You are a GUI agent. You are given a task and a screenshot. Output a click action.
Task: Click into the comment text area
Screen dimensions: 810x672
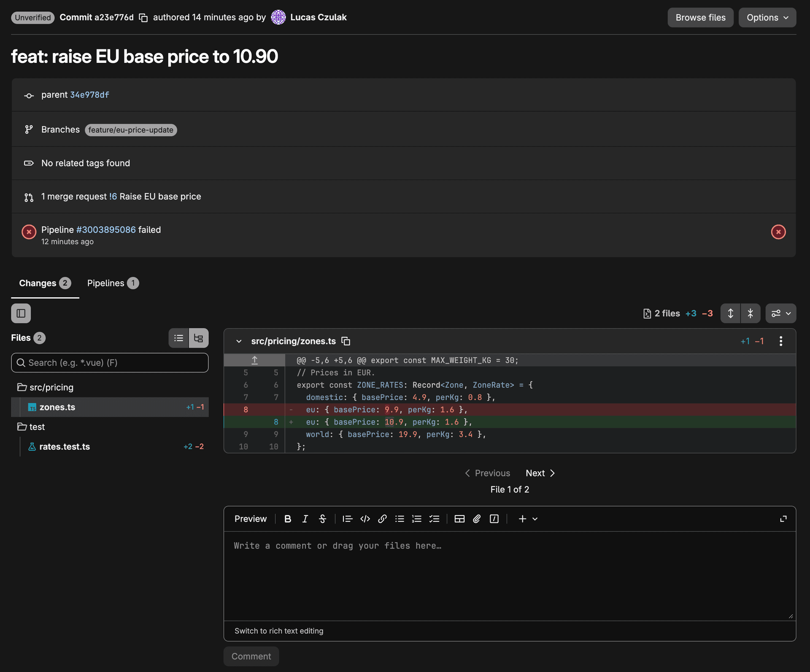click(510, 576)
